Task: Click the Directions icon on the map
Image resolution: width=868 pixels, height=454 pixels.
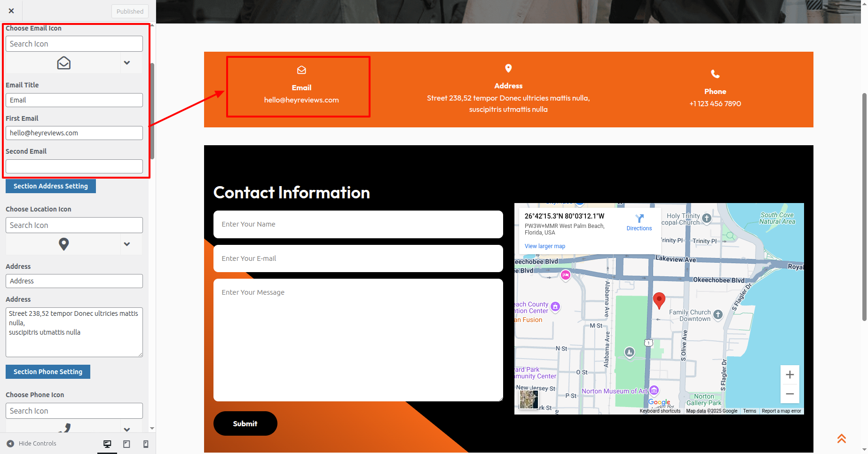Action: (x=639, y=219)
